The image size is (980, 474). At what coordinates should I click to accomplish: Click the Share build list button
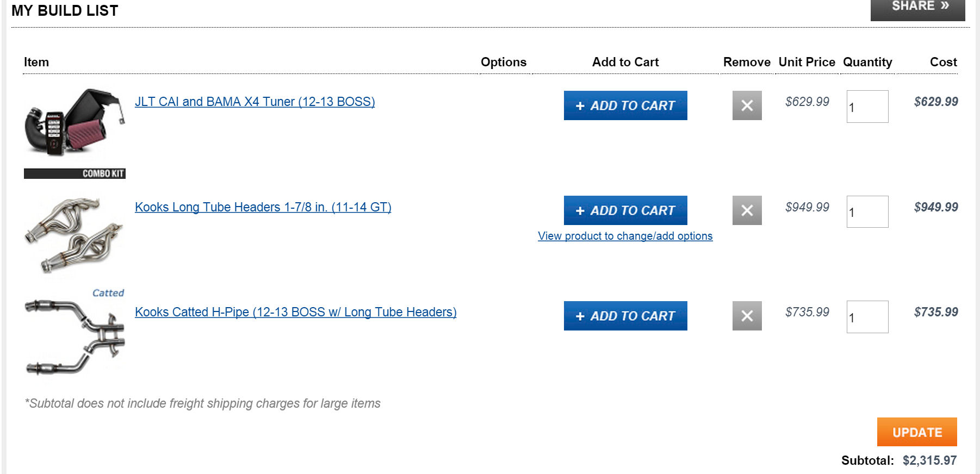click(x=917, y=8)
